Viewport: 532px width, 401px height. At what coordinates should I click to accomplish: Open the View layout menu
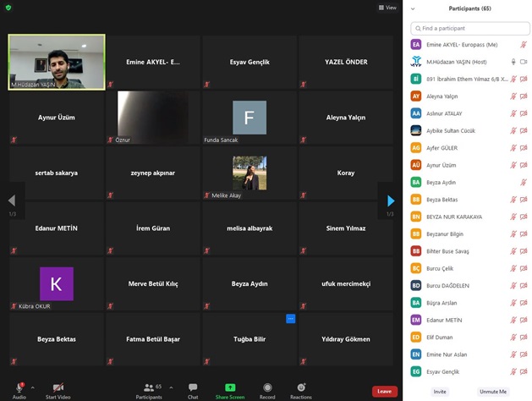click(387, 8)
